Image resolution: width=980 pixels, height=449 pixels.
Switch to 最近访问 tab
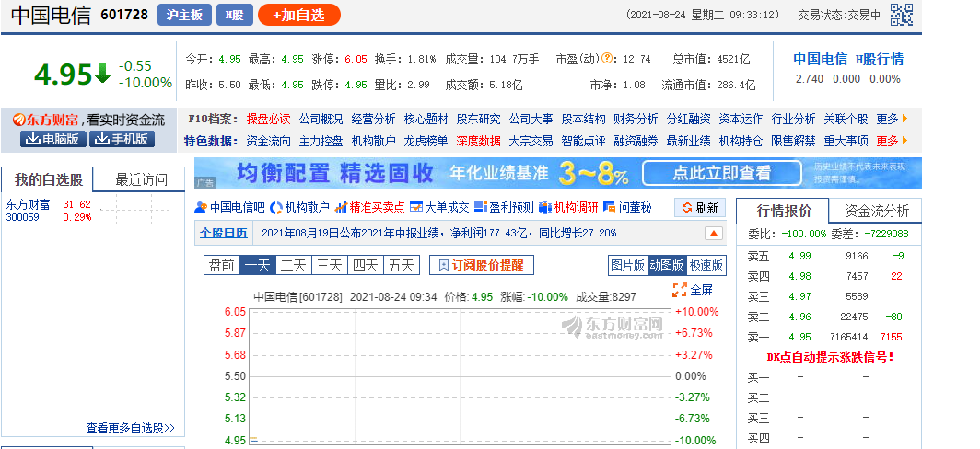coord(141,179)
